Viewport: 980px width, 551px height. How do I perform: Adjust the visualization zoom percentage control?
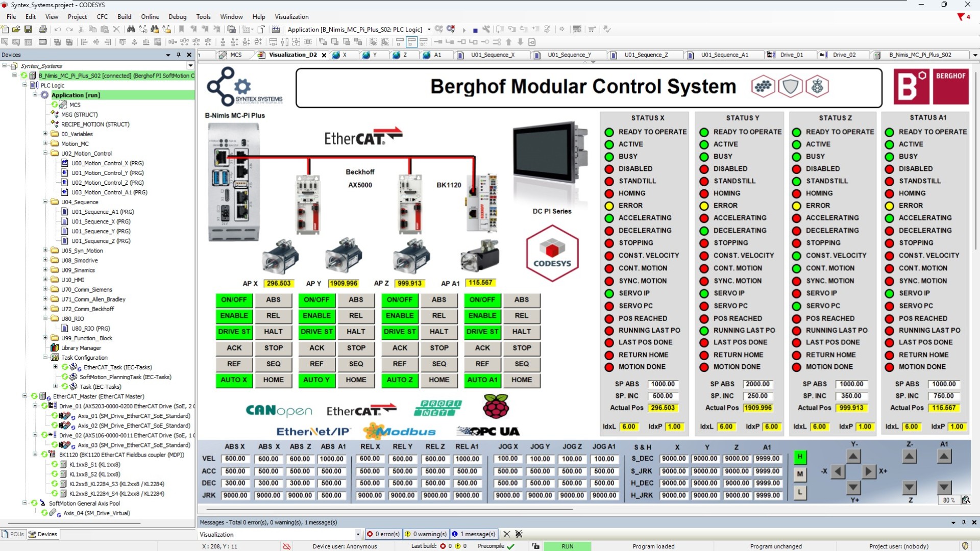pyautogui.click(x=949, y=500)
